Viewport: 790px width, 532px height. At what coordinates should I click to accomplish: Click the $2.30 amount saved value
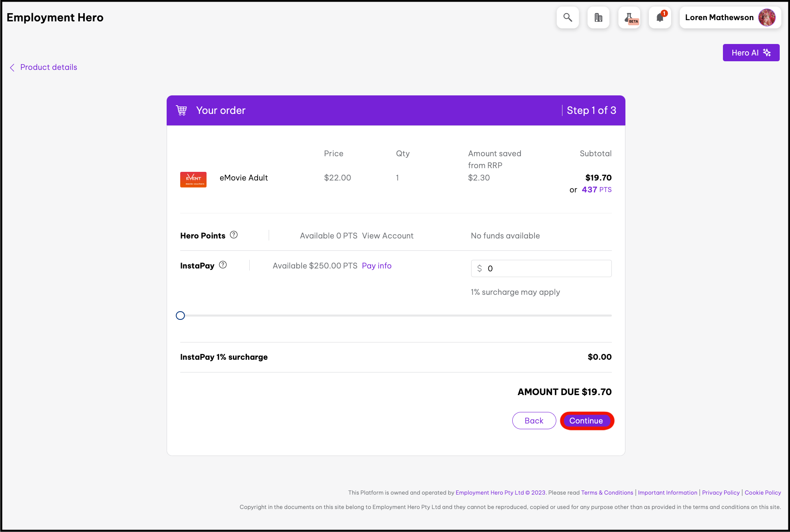[x=479, y=178]
